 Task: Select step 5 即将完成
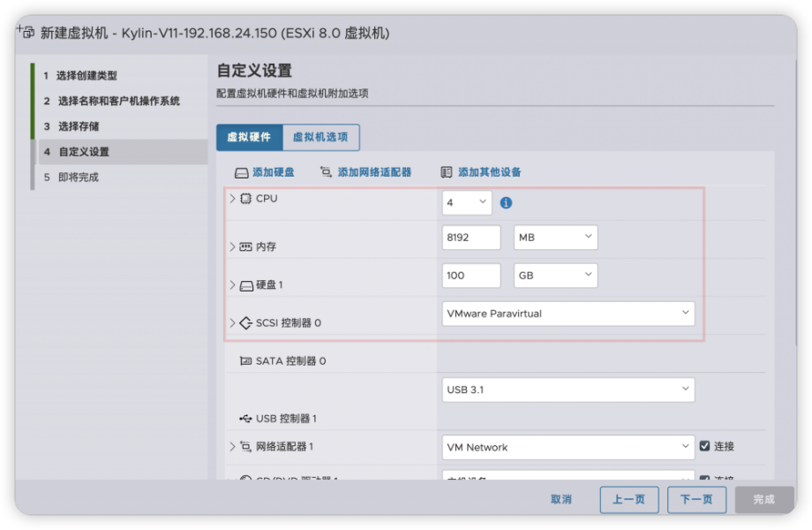point(71,178)
